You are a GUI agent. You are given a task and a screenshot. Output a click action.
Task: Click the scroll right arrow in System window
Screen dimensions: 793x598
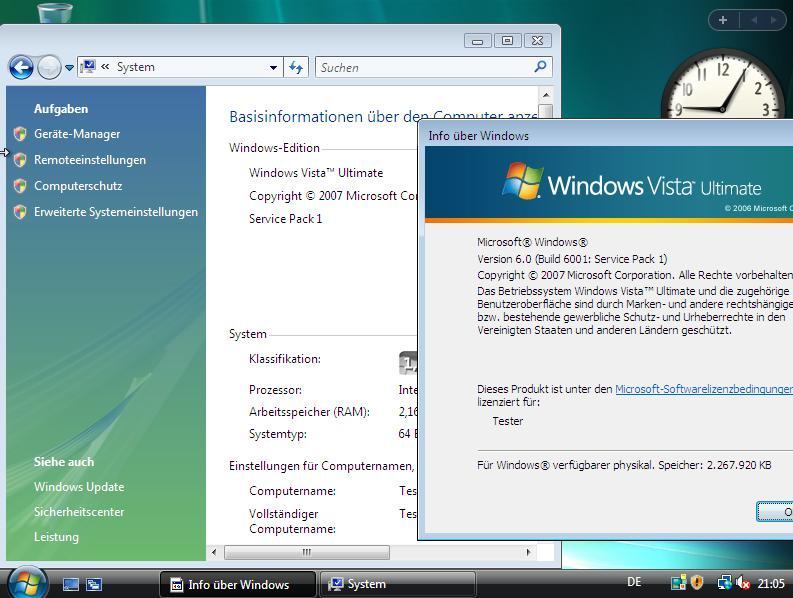(528, 552)
